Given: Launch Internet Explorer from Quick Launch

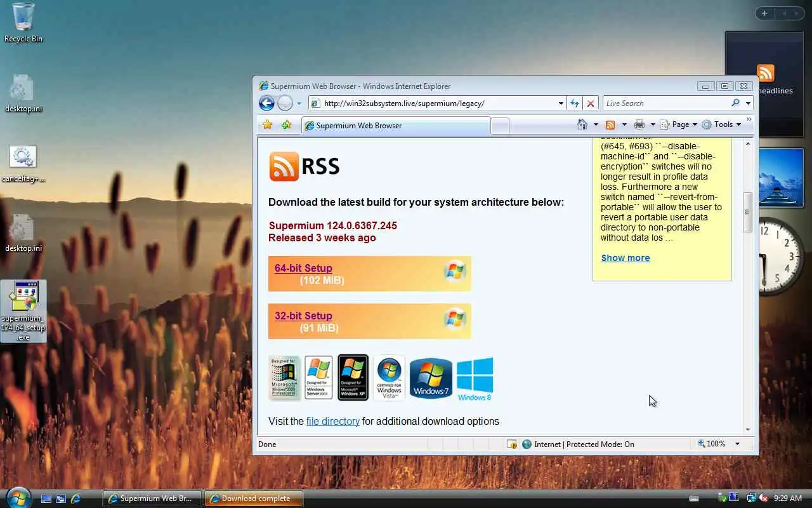Looking at the screenshot, I should [76, 498].
